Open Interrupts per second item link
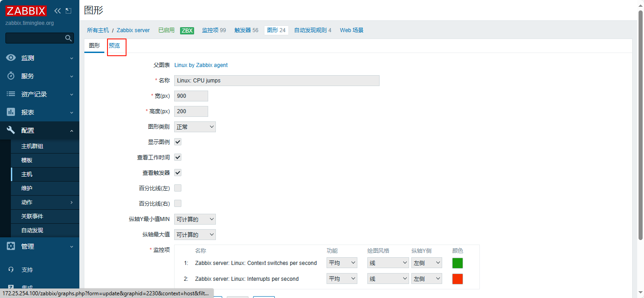The image size is (644, 298). click(247, 279)
